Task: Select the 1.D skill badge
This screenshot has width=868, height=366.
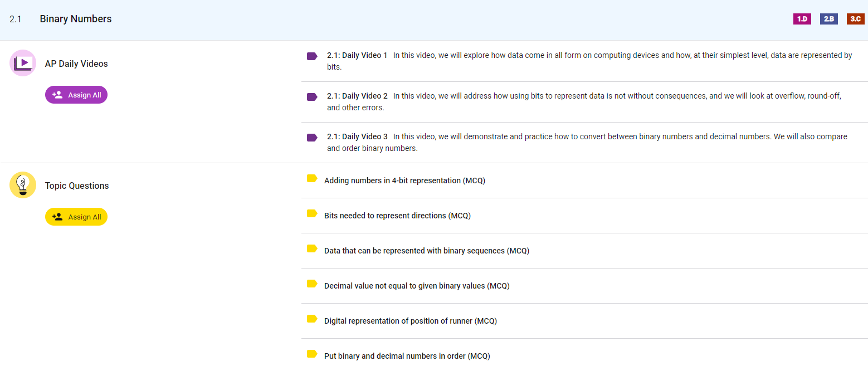Action: [802, 19]
